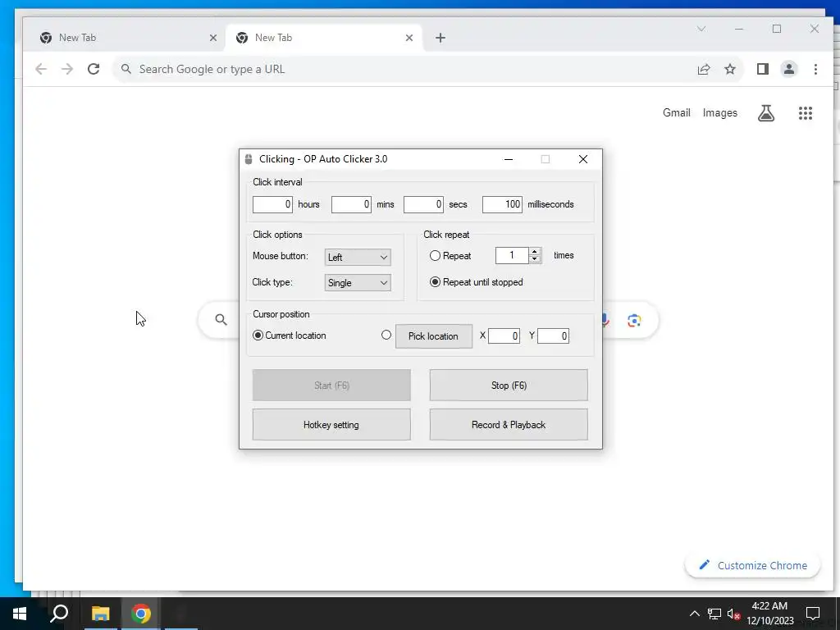Close the OP Auto Clicker window

(x=583, y=159)
